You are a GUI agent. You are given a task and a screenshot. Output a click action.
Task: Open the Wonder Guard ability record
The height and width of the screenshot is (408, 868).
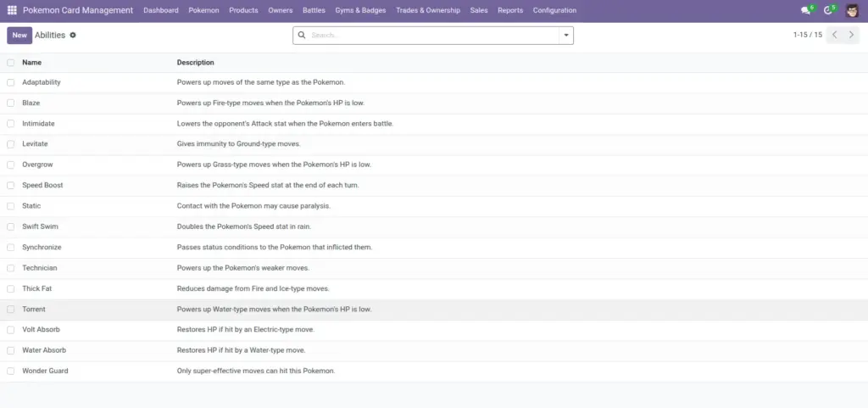(45, 371)
